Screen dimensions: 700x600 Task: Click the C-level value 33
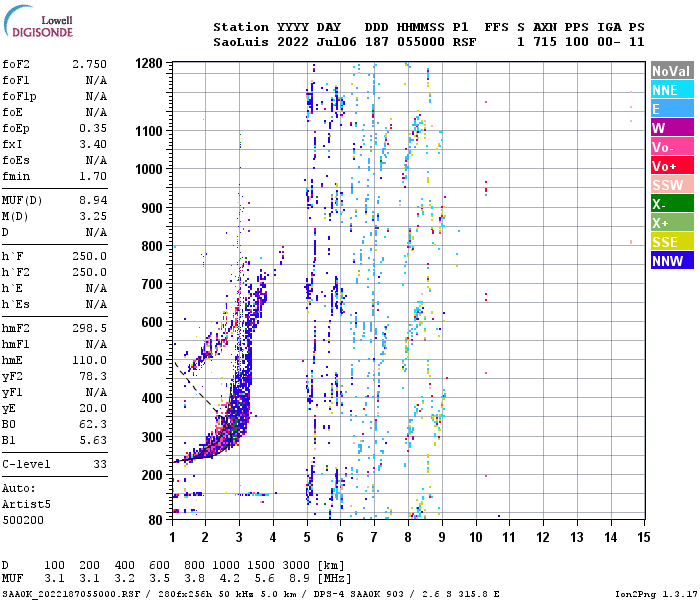[x=100, y=464]
